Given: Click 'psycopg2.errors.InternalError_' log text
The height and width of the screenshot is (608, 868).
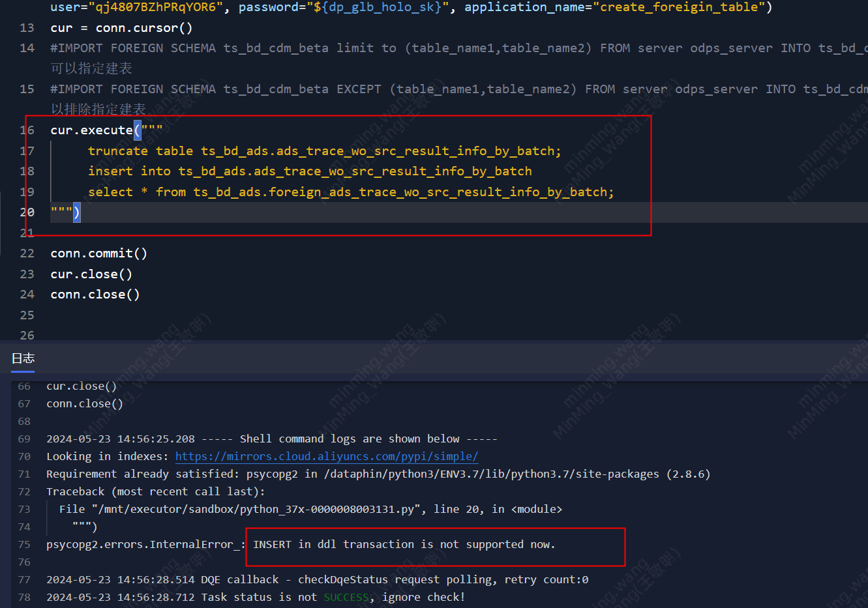Looking at the screenshot, I should [143, 544].
